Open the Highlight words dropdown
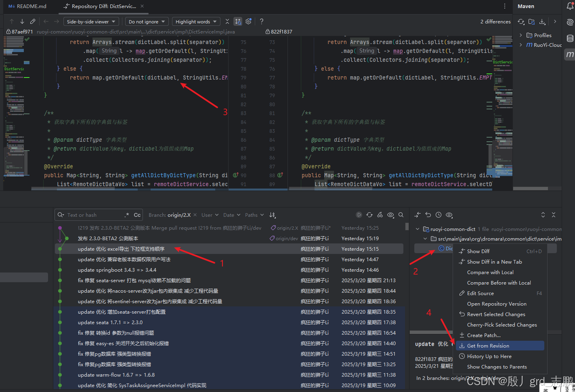Screen dimensions: 575x392 [x=196, y=21]
